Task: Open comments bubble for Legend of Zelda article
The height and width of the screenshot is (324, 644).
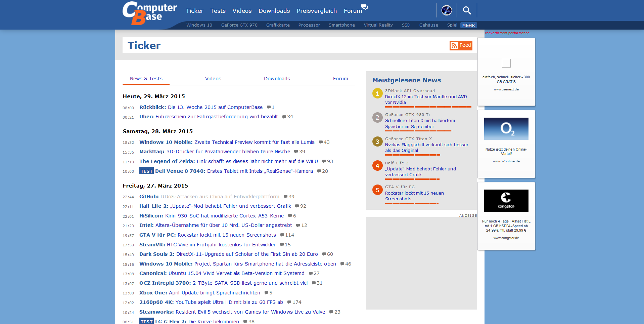Action: click(324, 162)
